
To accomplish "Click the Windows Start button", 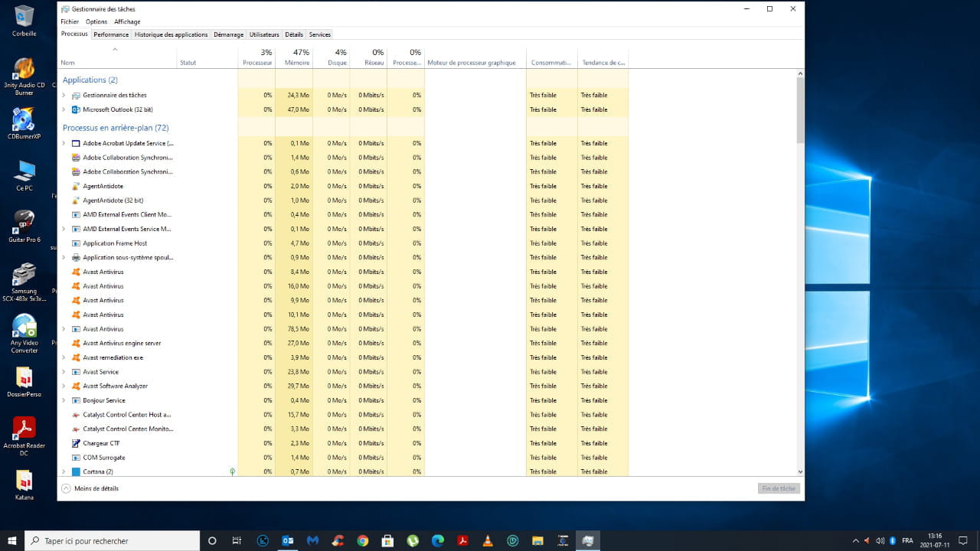I will pos(12,540).
